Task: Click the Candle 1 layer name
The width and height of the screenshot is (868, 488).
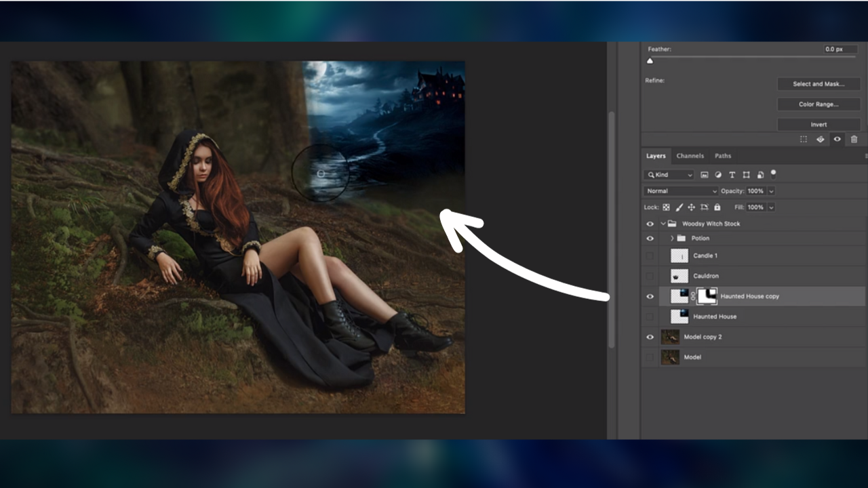Action: click(x=705, y=256)
